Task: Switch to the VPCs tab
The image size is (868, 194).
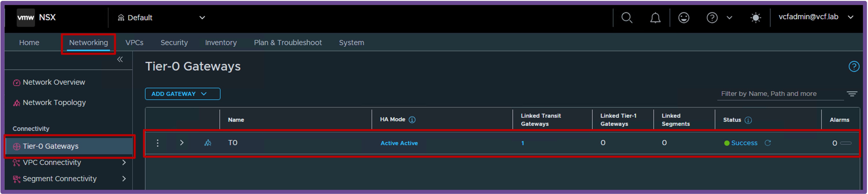Action: tap(135, 43)
